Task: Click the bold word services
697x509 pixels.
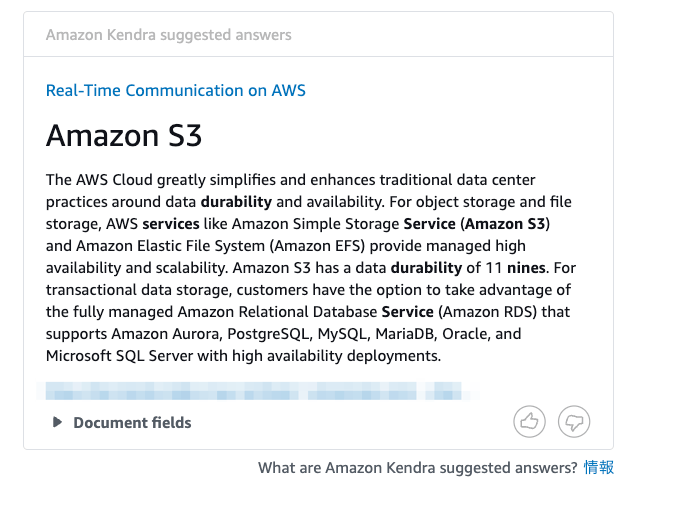Action: coord(171,224)
